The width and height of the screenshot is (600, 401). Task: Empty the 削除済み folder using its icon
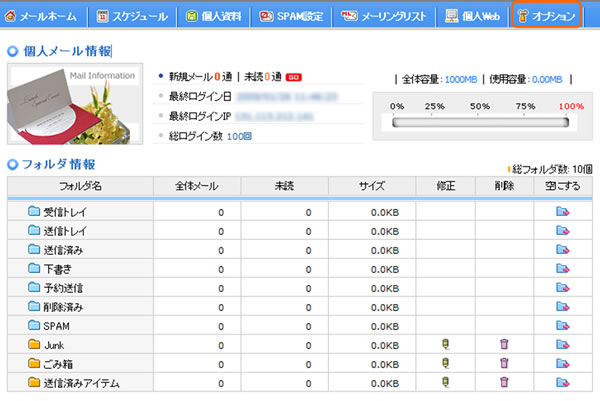[x=564, y=307]
